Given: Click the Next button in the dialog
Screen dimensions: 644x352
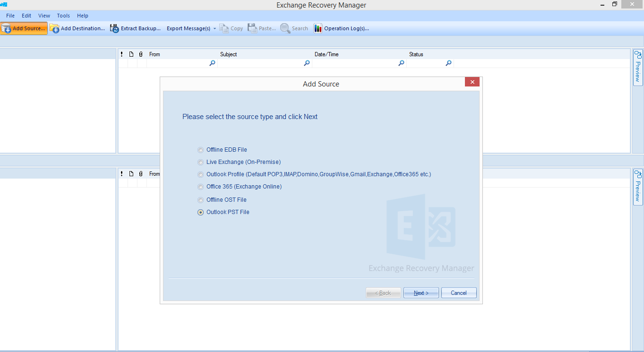Looking at the screenshot, I should coord(421,293).
